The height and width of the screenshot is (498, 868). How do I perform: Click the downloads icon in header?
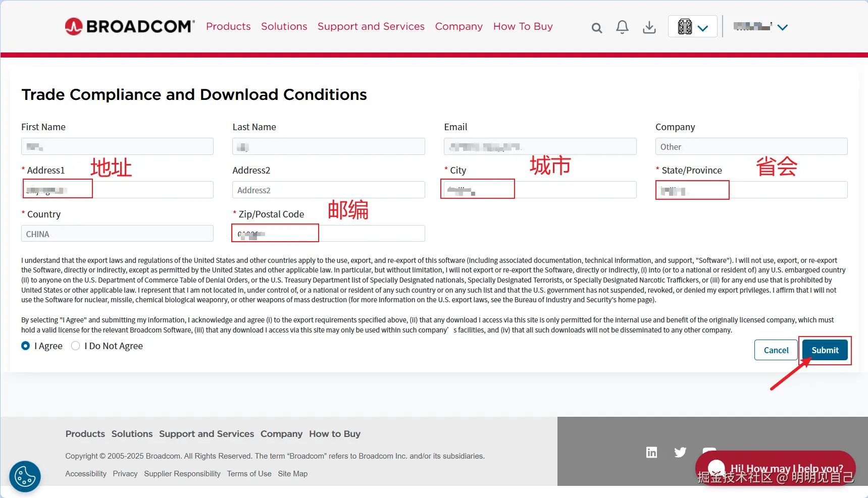649,27
